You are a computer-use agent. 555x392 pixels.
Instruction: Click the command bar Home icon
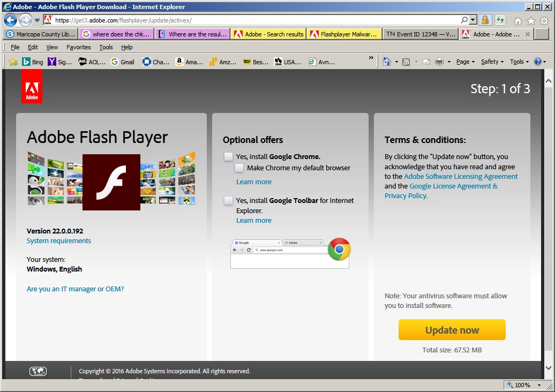pyautogui.click(x=387, y=62)
